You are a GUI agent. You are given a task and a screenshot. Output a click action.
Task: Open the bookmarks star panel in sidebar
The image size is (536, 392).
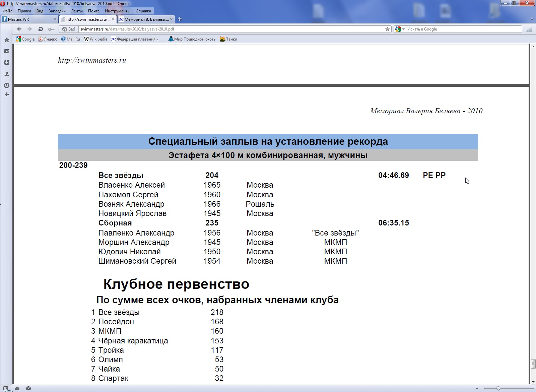point(6,40)
